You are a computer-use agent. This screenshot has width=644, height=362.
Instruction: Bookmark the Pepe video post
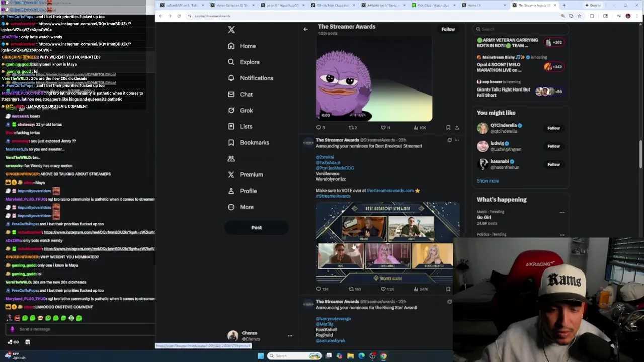coord(448,128)
